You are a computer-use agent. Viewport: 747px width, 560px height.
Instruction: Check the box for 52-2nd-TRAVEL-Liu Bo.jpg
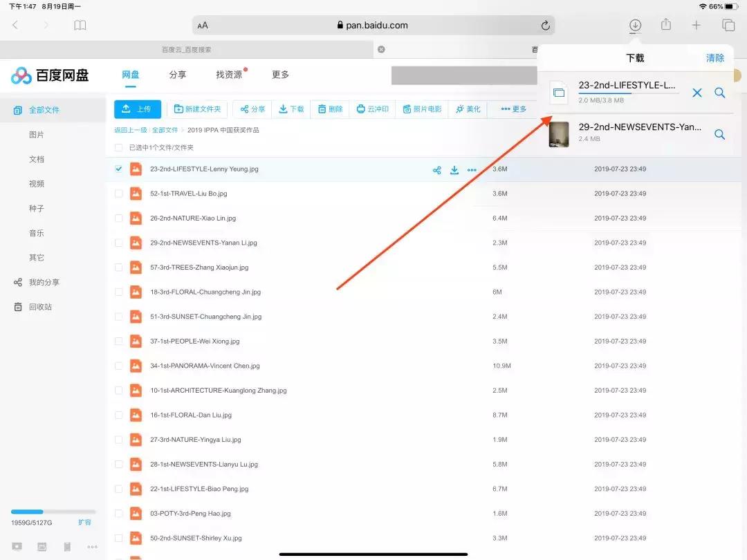[119, 194]
